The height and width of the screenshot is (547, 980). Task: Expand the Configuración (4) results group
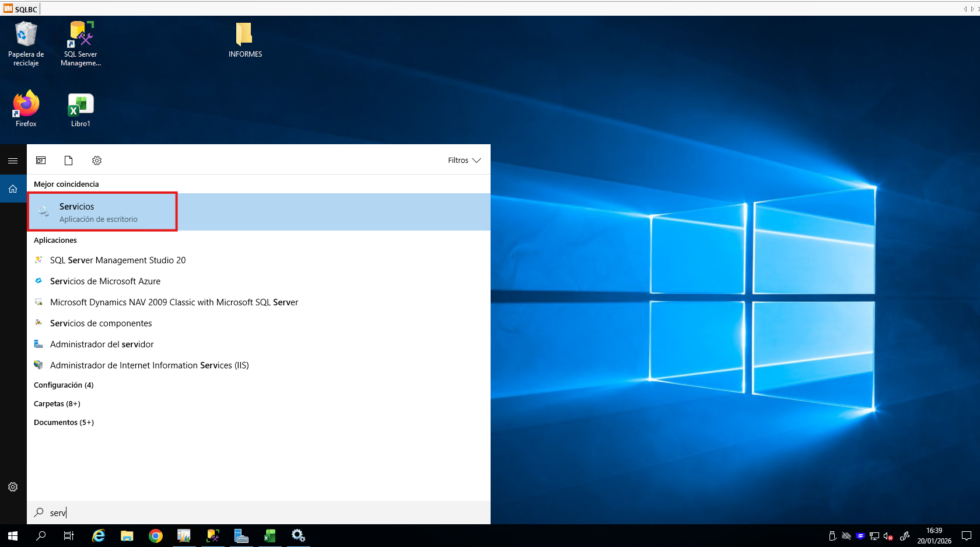click(x=64, y=385)
